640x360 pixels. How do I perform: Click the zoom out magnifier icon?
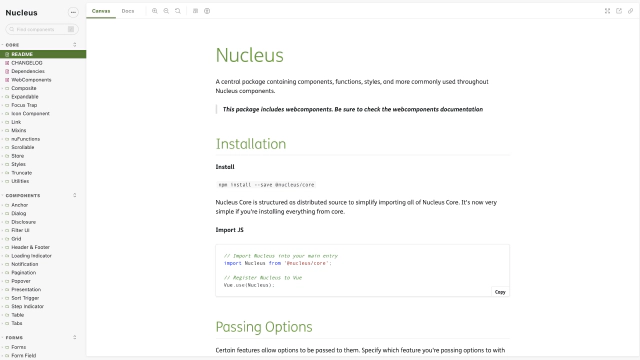pos(166,11)
